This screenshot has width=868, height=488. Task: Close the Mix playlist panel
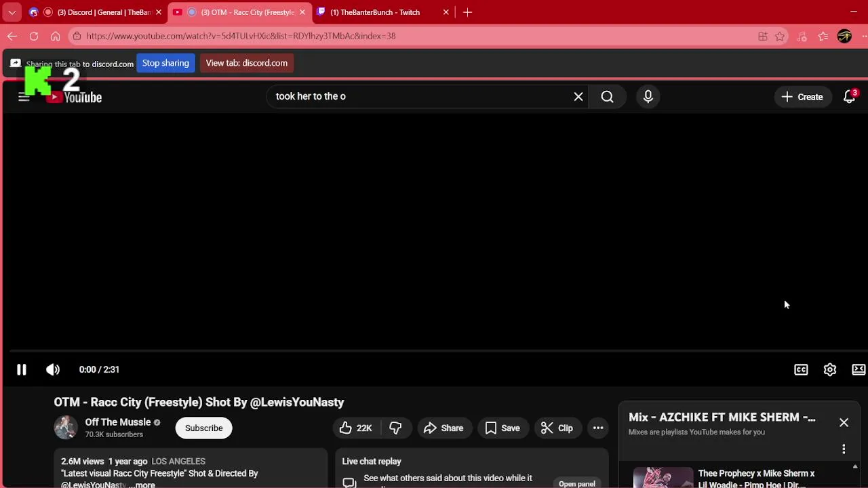tap(844, 422)
